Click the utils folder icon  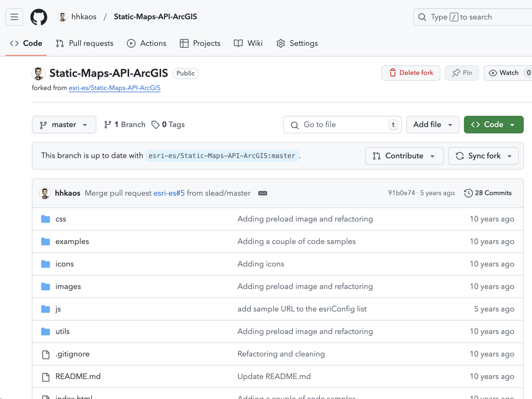coord(46,331)
